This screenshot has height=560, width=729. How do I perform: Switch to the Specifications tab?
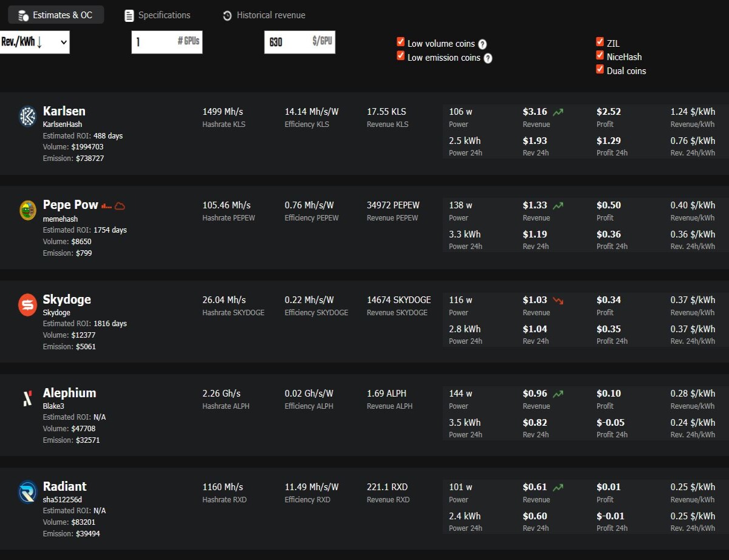[x=157, y=15]
